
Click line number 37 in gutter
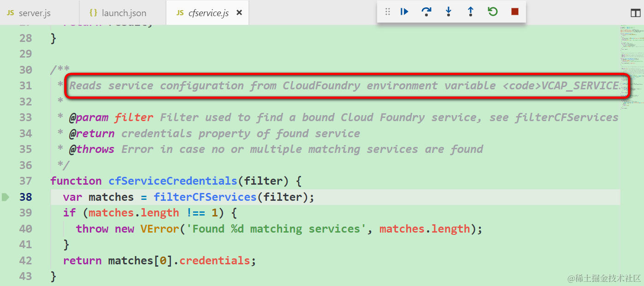click(26, 181)
